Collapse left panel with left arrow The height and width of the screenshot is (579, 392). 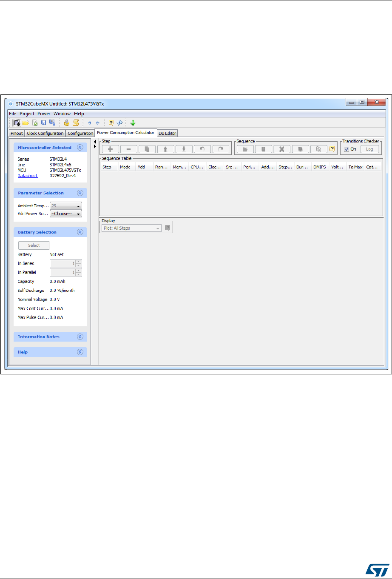tap(95, 142)
